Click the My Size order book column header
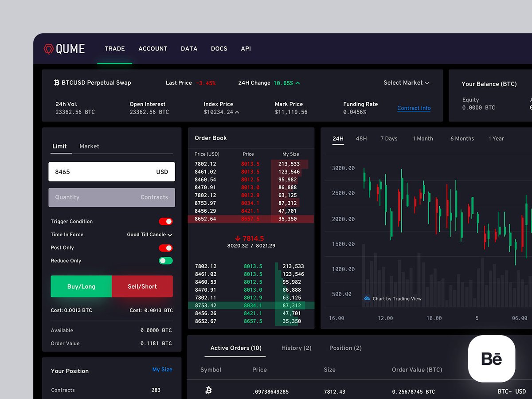This screenshot has height=399, width=532. coord(291,154)
